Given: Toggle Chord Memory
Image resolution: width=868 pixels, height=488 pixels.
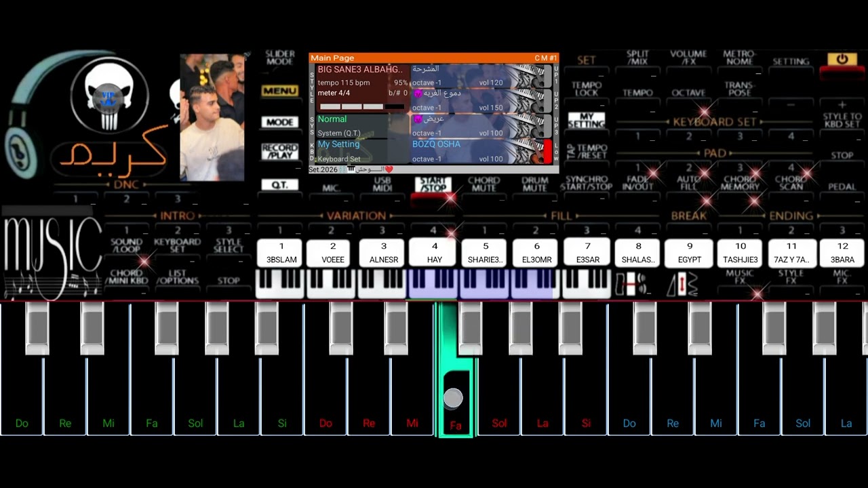Looking at the screenshot, I should (740, 183).
